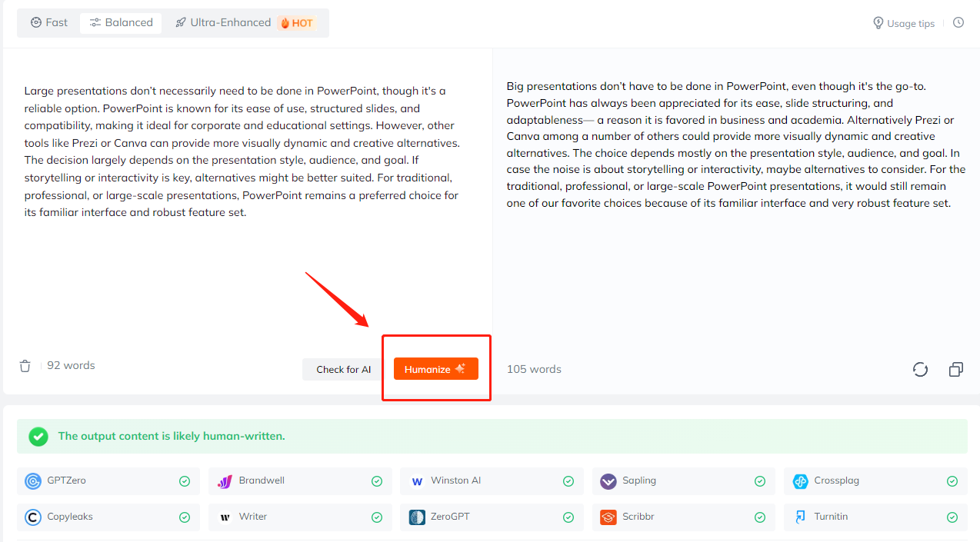The image size is (980, 542).
Task: Click the Check for AI button
Action: [x=343, y=370]
